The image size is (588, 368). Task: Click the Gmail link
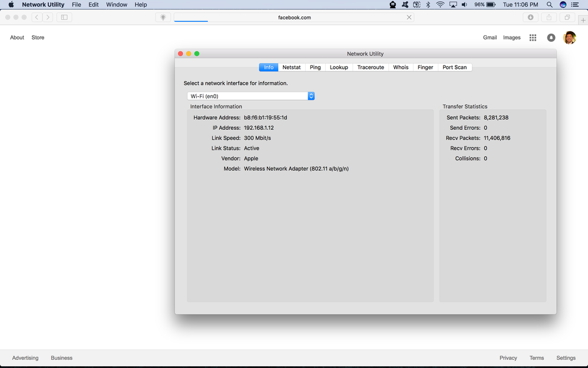point(490,38)
